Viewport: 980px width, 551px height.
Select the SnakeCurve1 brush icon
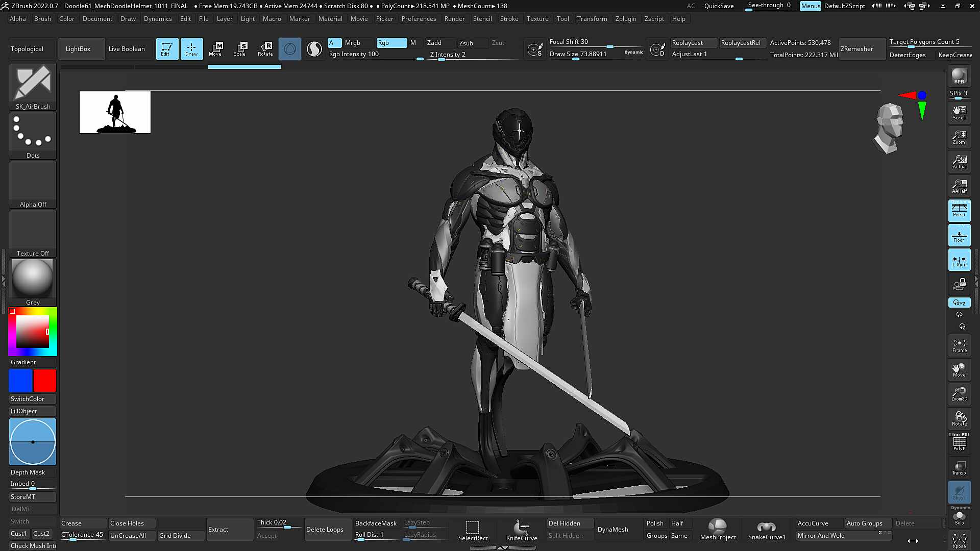tap(767, 530)
